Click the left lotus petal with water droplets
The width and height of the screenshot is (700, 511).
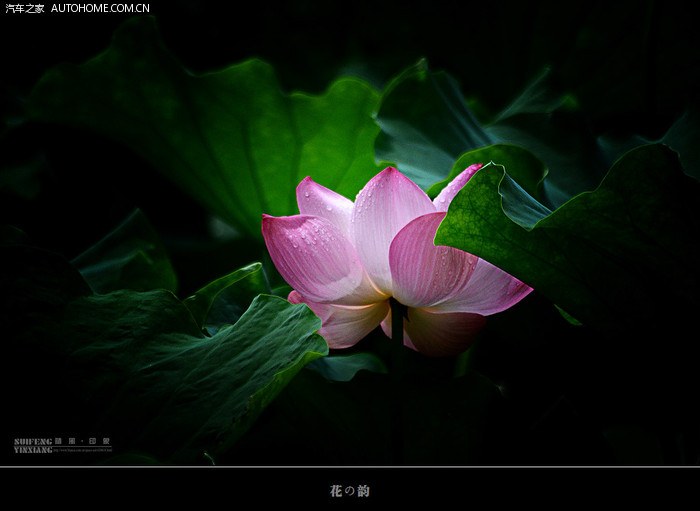(x=312, y=255)
